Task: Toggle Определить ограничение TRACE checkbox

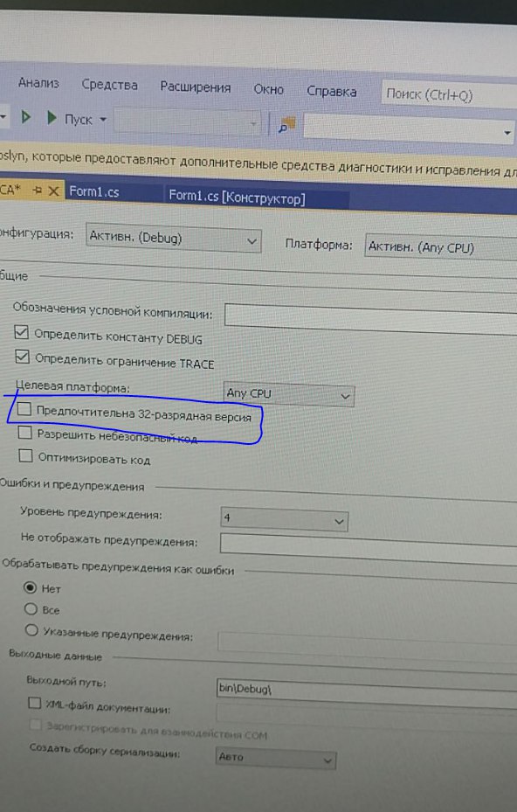Action: tap(22, 357)
